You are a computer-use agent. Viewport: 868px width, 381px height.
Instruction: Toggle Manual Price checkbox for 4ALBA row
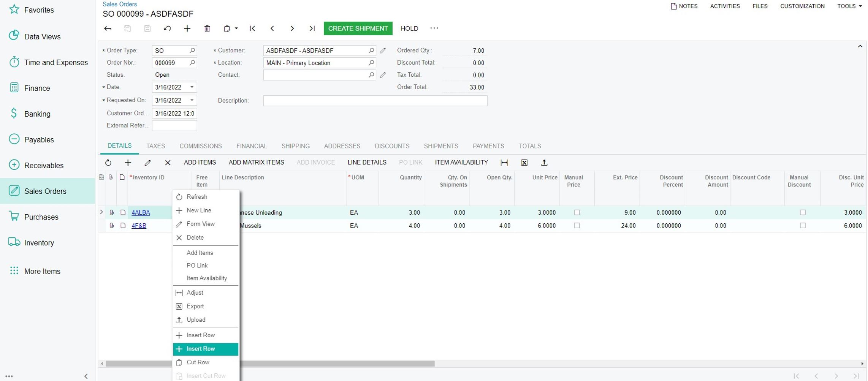[577, 213]
